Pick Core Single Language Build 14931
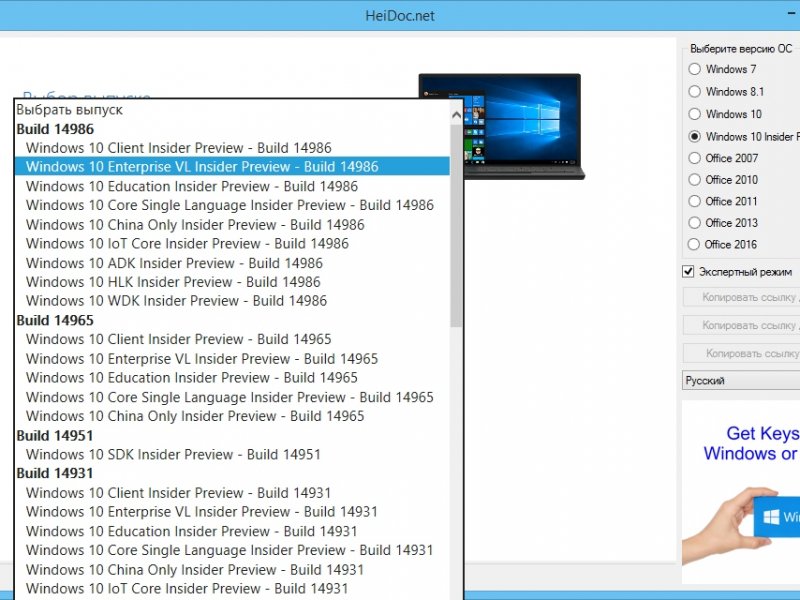The width and height of the screenshot is (800, 600). [232, 550]
